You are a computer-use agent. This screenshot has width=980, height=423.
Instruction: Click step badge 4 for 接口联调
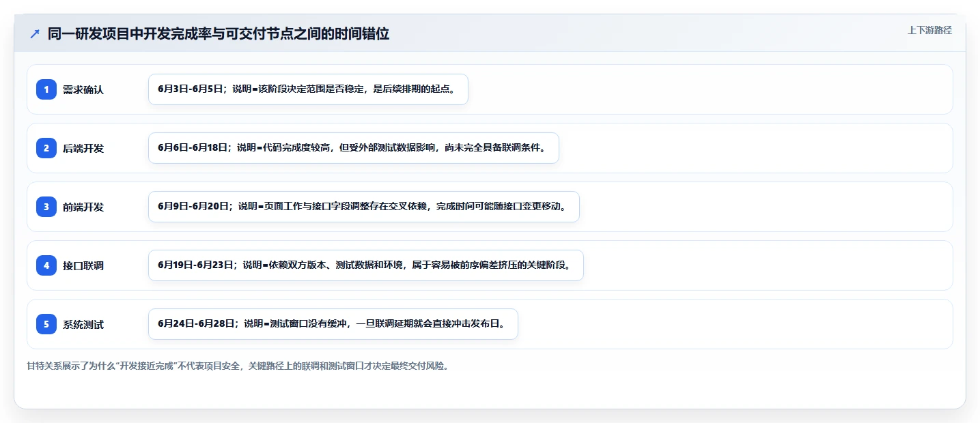pos(46,265)
